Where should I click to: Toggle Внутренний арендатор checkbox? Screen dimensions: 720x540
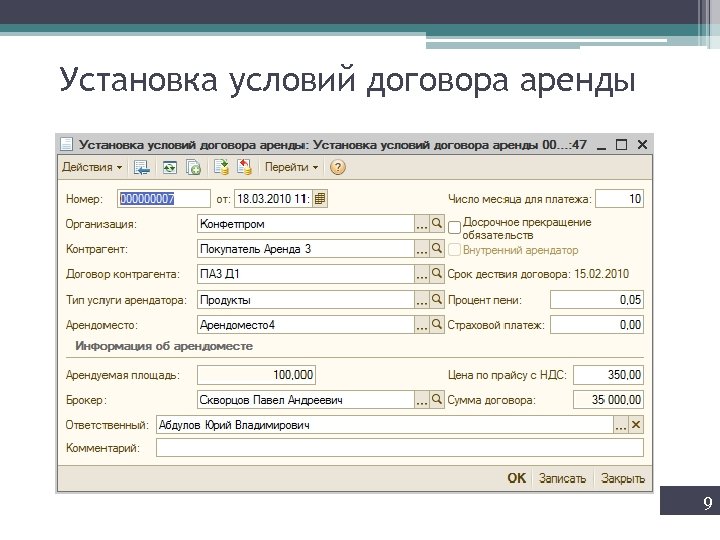[x=454, y=250]
